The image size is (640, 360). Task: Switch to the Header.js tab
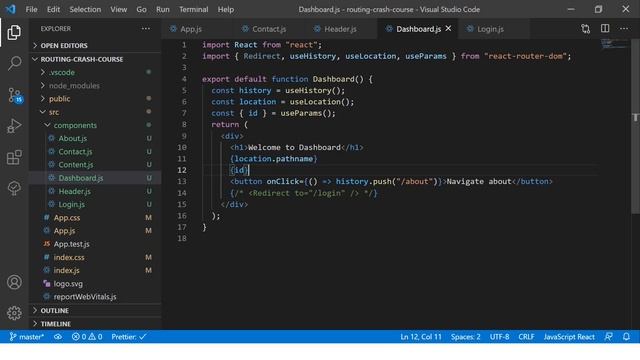(342, 29)
